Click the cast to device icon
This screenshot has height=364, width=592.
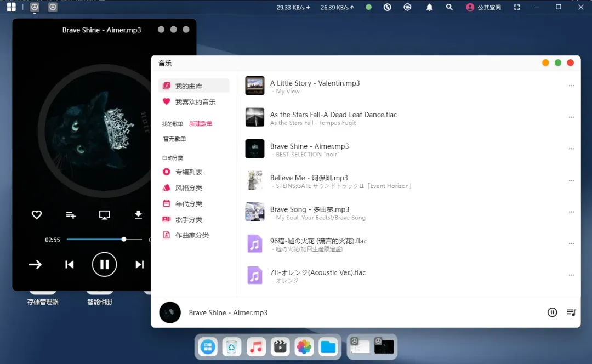(x=104, y=215)
